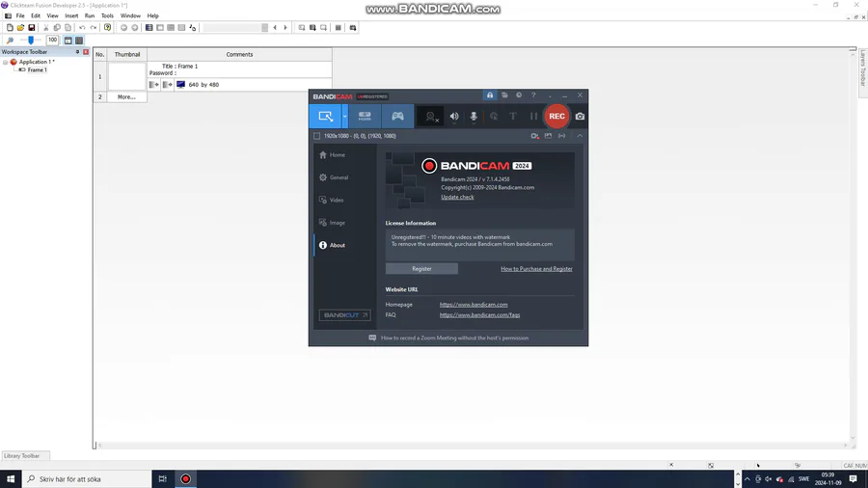Click the Redo arrow icon
This screenshot has width=868, height=488.
coord(93,28)
